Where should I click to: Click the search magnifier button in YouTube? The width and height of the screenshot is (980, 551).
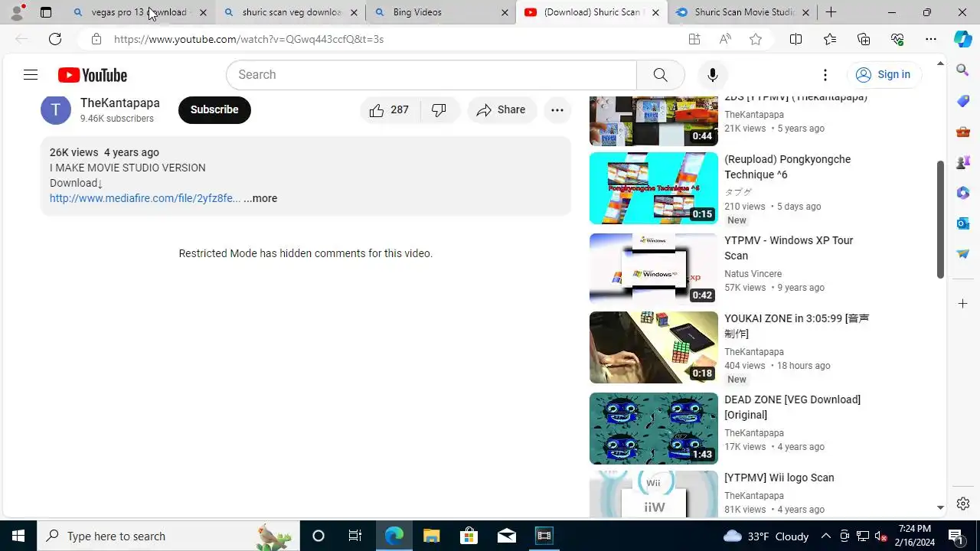click(x=660, y=74)
